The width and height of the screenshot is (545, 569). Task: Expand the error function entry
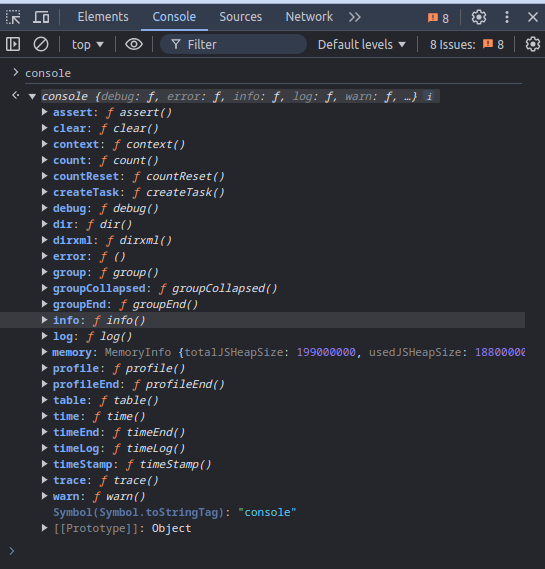pyautogui.click(x=45, y=256)
